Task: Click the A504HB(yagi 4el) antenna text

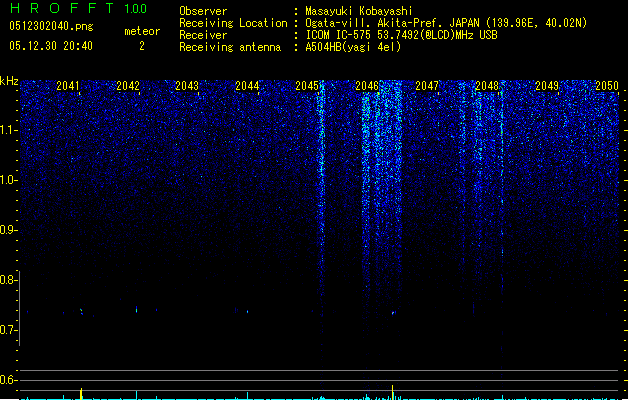Action: [353, 47]
